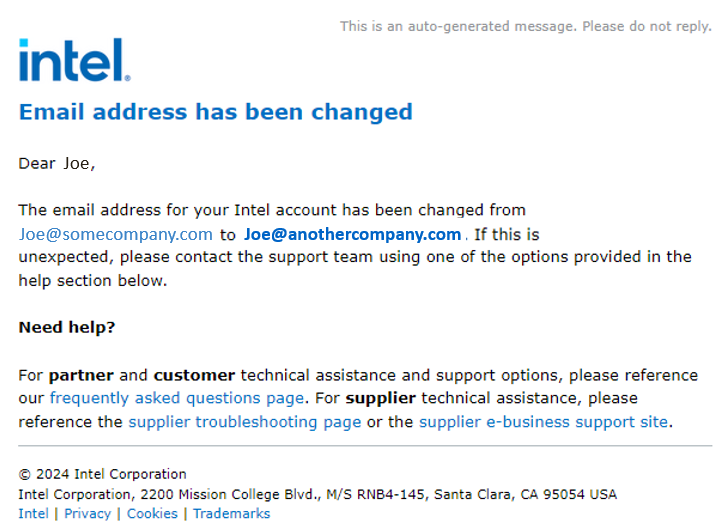Visit the supplier troubleshooting page link
The height and width of the screenshot is (523, 727).
(244, 422)
